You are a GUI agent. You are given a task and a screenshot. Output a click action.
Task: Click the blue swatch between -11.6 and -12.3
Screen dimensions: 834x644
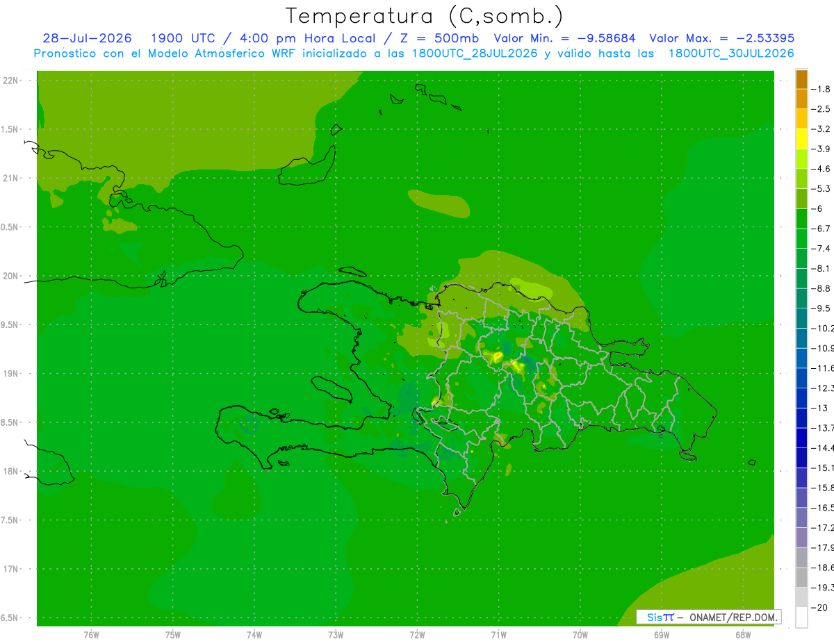pos(801,378)
